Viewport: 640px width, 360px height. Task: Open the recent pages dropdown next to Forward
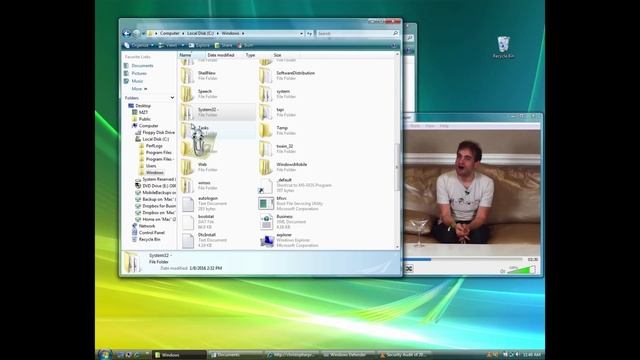[143, 33]
